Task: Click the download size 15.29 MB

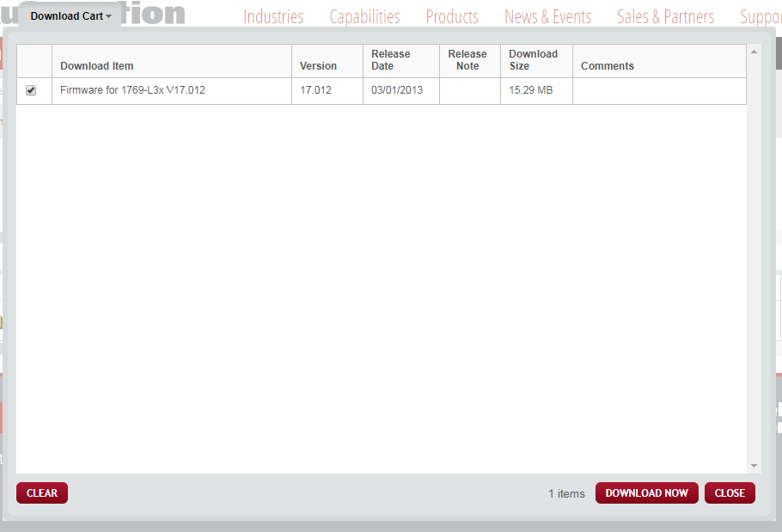Action: pyautogui.click(x=531, y=90)
